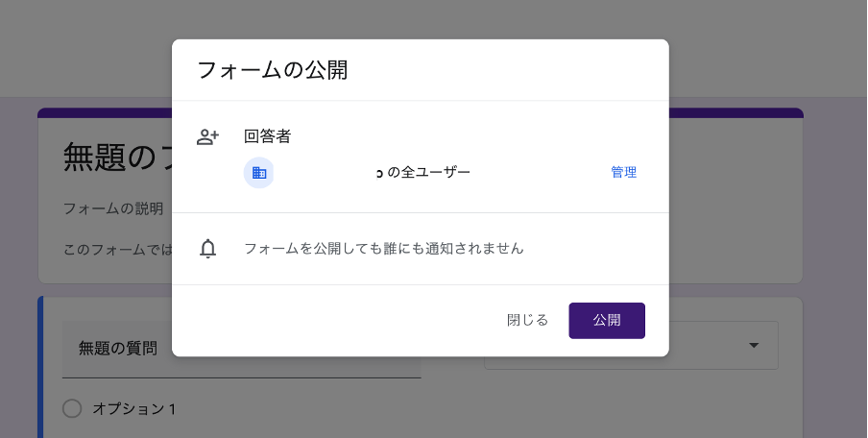The width and height of the screenshot is (868, 438).
Task: Click the blue accent bar of question card
Action: [40, 384]
